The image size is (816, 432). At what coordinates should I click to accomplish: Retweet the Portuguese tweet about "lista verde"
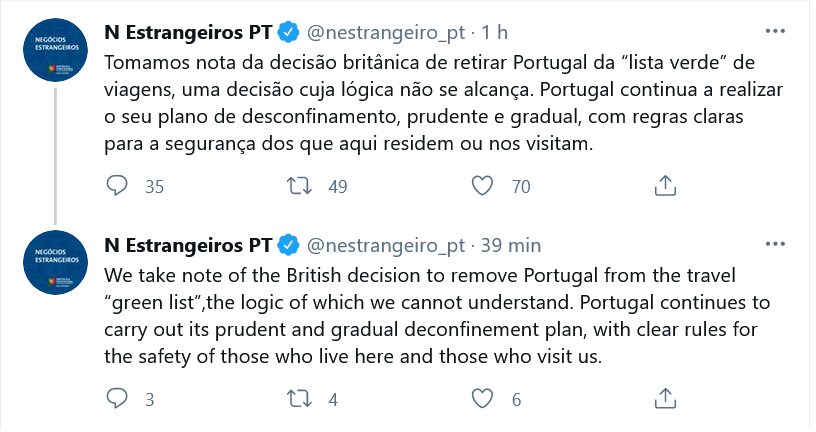tap(300, 186)
